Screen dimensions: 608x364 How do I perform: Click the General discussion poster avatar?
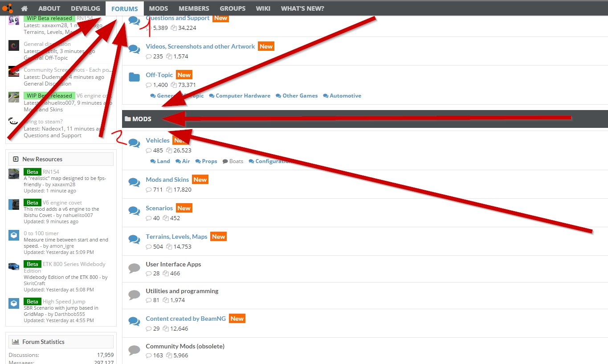click(14, 45)
